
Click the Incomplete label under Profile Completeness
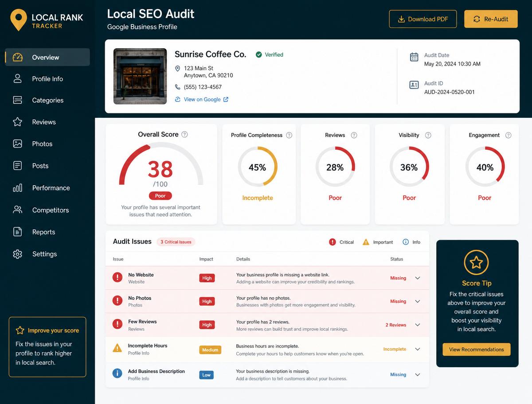click(x=258, y=198)
